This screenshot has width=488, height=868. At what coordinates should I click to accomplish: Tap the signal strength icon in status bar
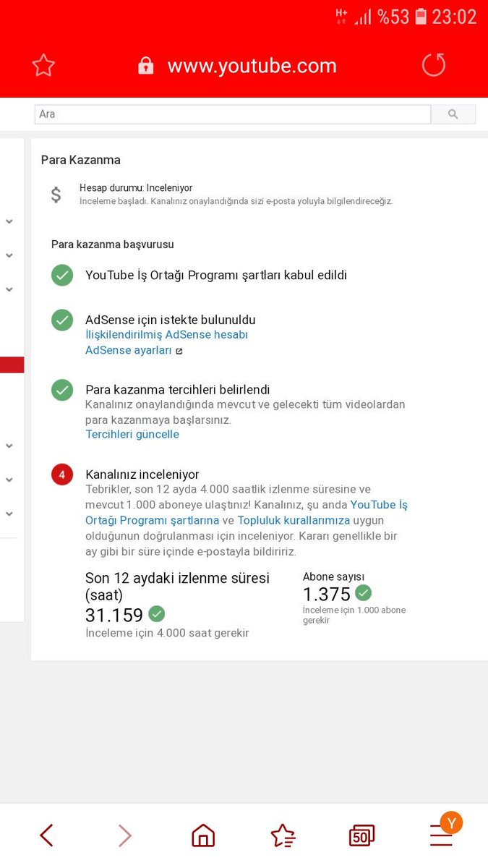(363, 17)
